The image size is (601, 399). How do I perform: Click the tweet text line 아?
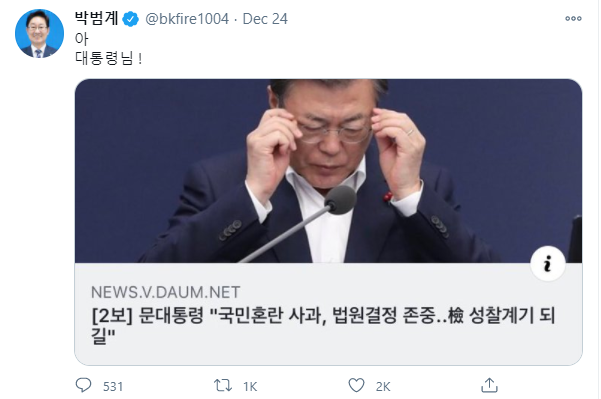coord(82,38)
